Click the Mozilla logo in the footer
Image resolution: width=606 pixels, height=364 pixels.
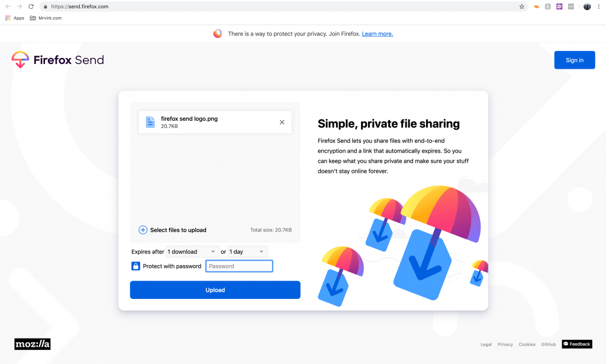pos(33,344)
